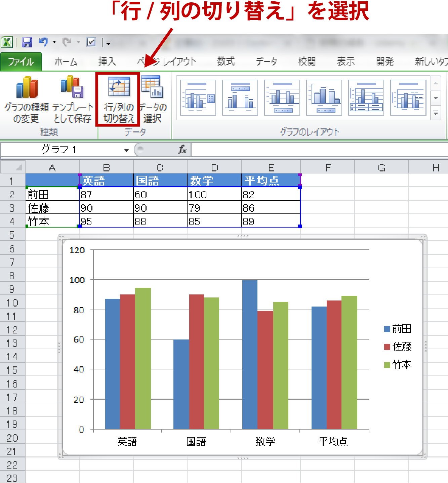This screenshot has width=448, height=483.
Task: Click cell with name 前田
Action: coord(52,194)
